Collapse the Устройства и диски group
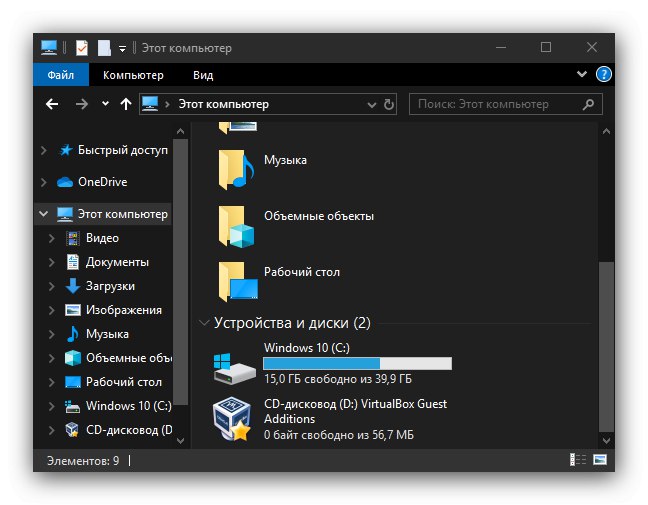 pos(204,322)
